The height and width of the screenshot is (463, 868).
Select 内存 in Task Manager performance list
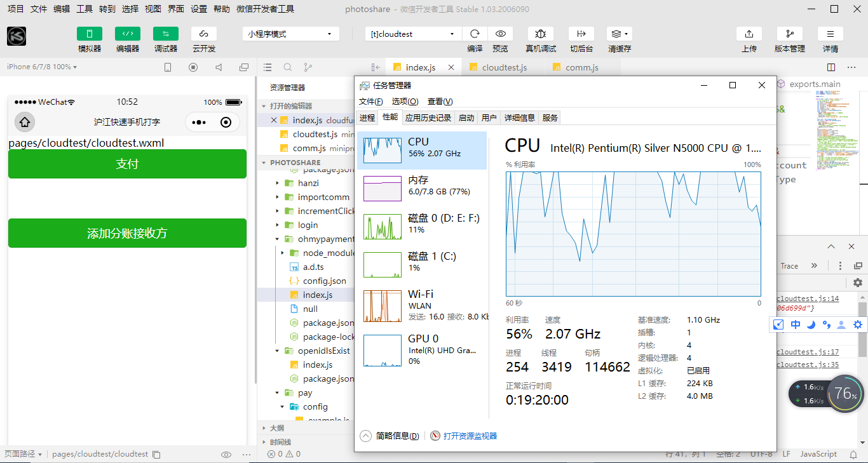click(x=422, y=189)
